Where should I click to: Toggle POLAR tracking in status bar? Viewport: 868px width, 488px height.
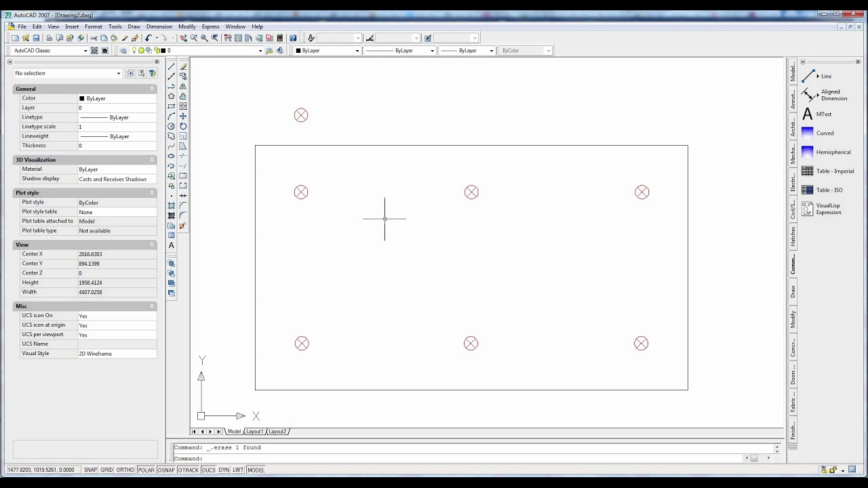pyautogui.click(x=146, y=470)
